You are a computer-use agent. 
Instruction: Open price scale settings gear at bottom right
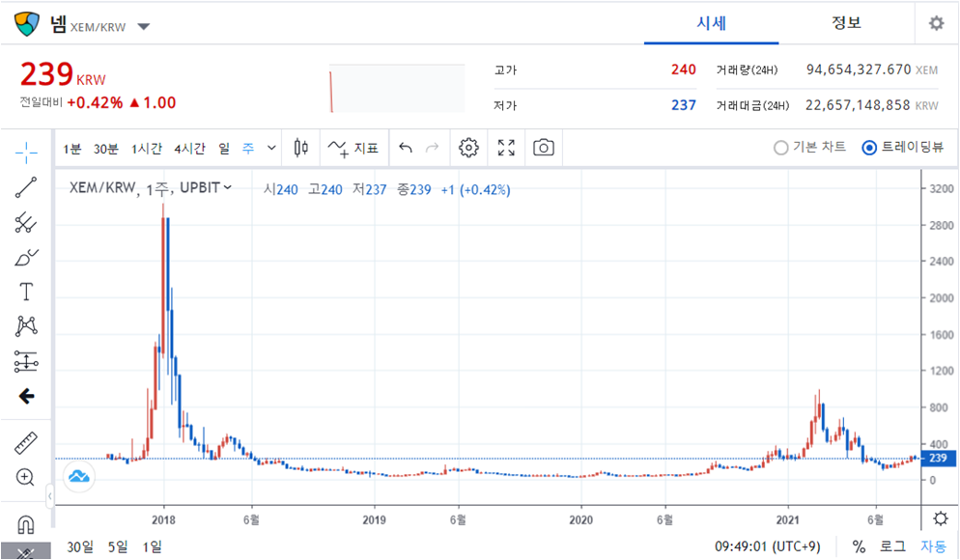[x=941, y=519]
